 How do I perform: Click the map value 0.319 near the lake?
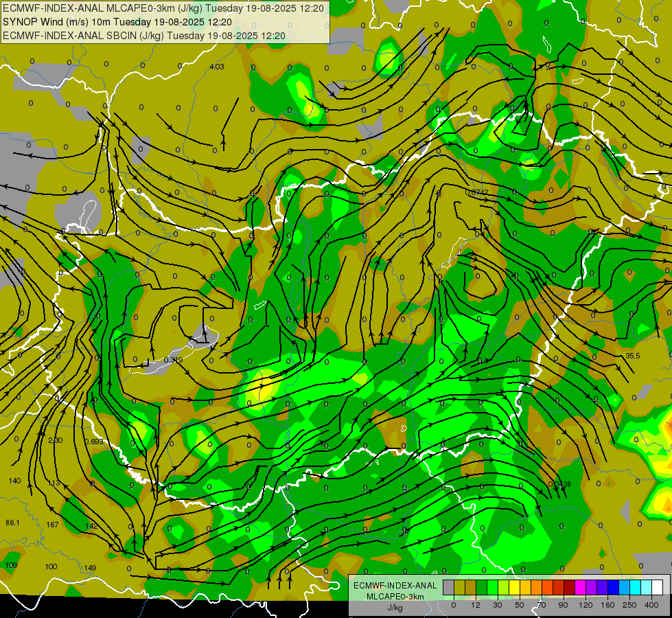[173, 360]
